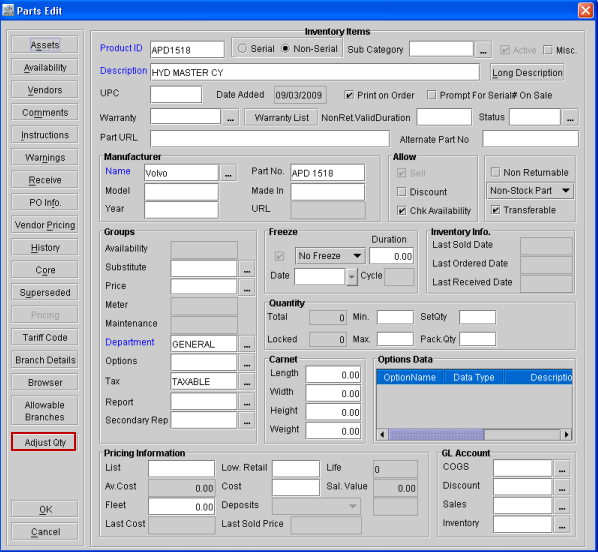Click the Options Data scroll right arrow
Screen dimensions: 598x552
pyautogui.click(x=566, y=435)
